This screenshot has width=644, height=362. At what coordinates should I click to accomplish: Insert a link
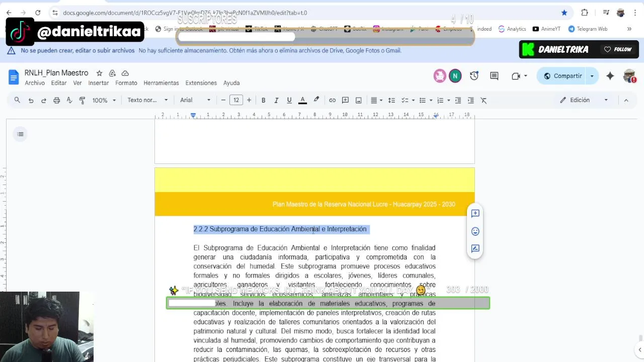point(332,100)
